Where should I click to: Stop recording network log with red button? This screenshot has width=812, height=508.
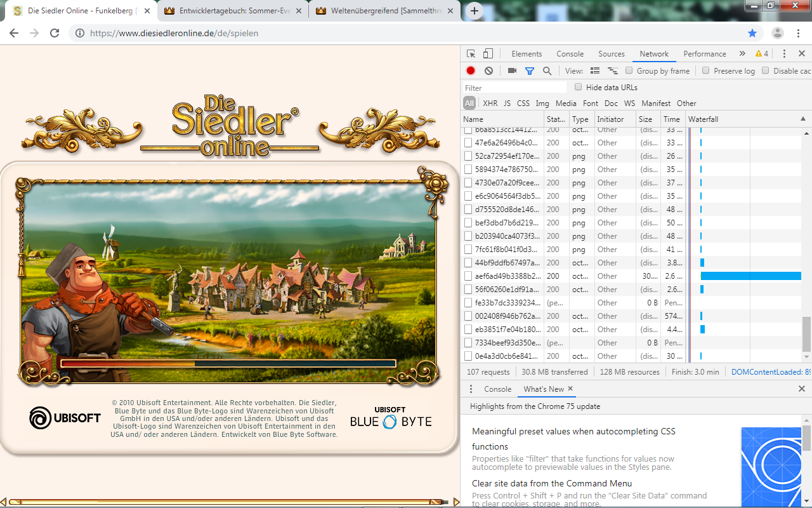point(471,71)
